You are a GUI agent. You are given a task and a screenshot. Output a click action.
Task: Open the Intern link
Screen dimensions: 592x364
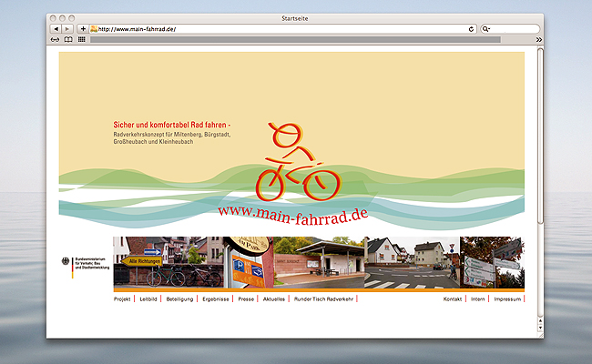pyautogui.click(x=477, y=299)
